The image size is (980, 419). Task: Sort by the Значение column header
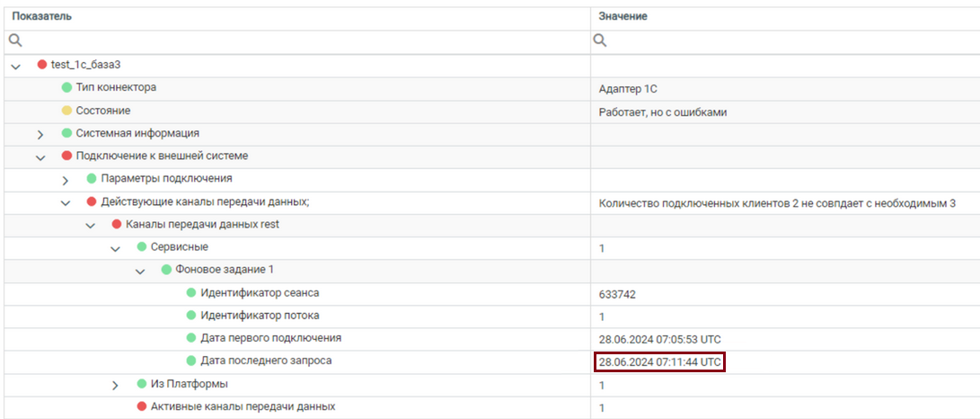coord(622,17)
